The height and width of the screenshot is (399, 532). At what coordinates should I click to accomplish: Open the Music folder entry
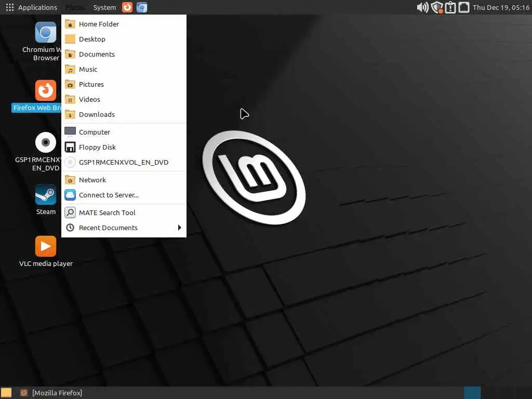124,69
